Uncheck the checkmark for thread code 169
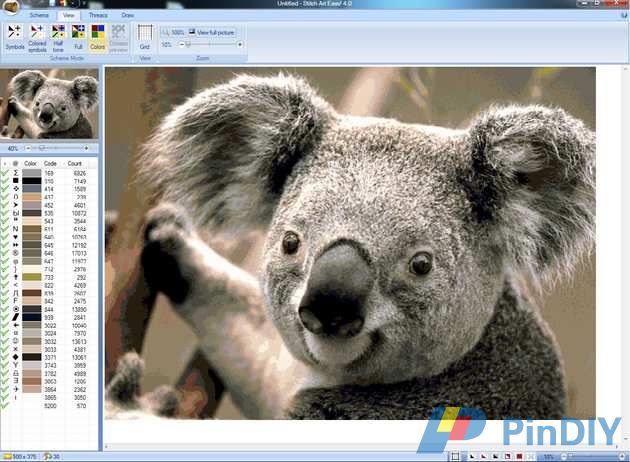 pos(6,173)
